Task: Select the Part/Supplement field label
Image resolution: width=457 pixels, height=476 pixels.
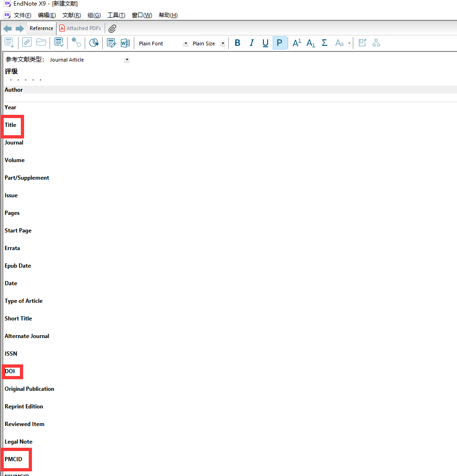Action: tap(27, 178)
